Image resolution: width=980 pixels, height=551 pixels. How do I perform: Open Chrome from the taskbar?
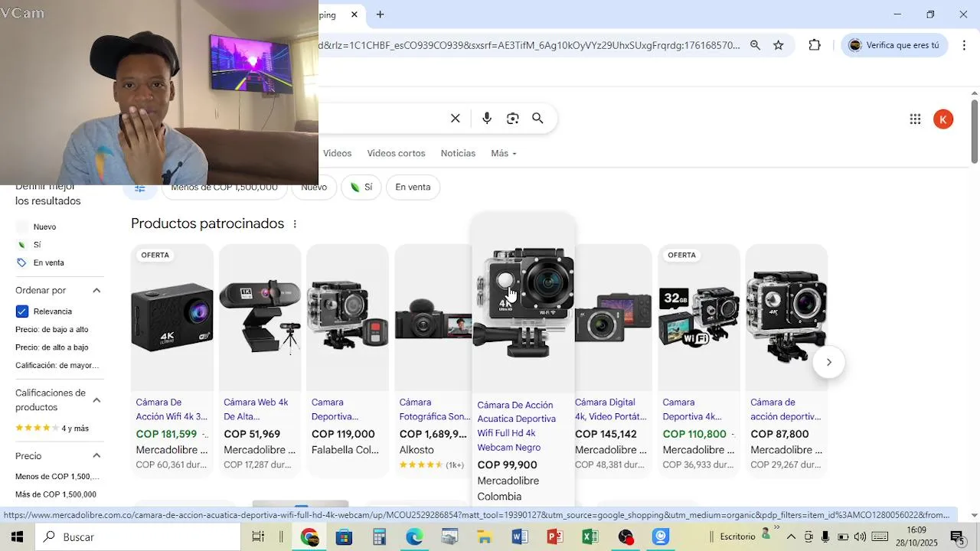click(x=309, y=536)
